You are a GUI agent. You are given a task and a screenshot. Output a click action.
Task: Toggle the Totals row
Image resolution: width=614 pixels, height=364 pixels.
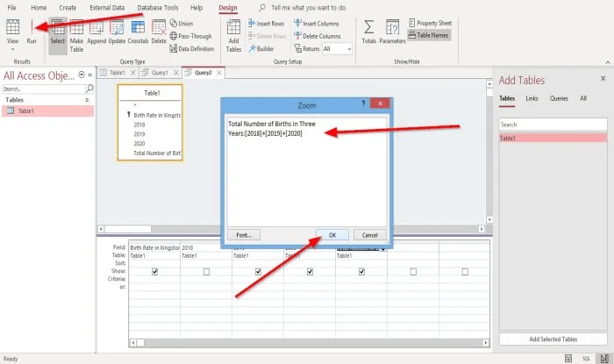(369, 32)
